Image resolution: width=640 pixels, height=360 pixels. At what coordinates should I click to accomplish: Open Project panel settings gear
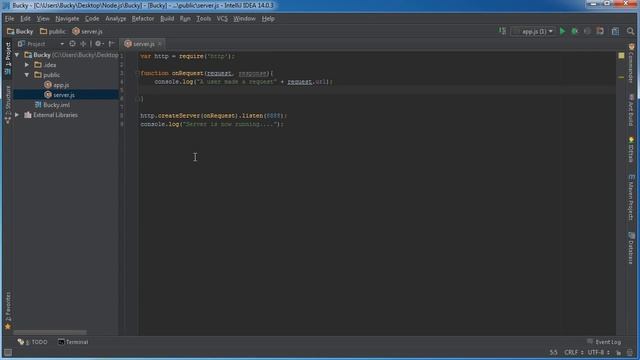[x=98, y=44]
